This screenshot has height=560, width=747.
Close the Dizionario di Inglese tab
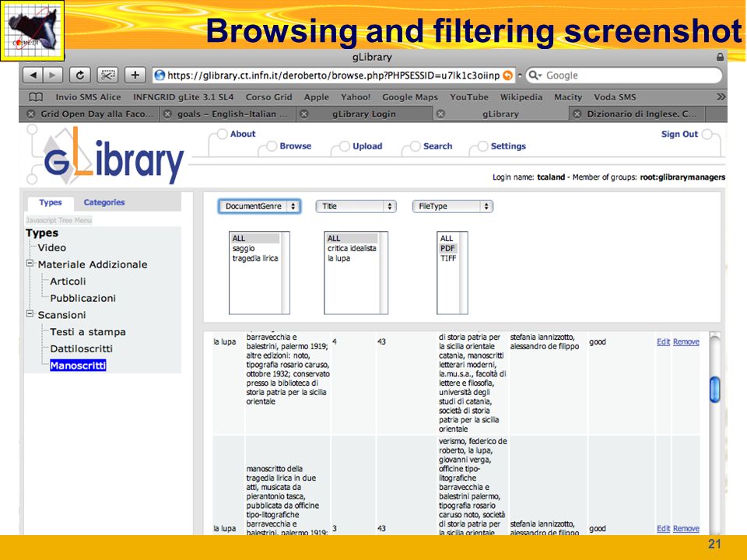coord(577,114)
